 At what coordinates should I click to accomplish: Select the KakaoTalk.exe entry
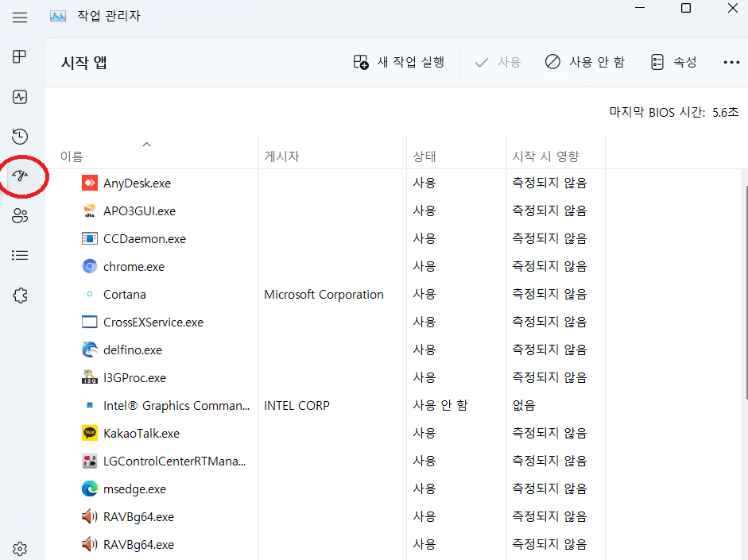pyautogui.click(x=141, y=433)
